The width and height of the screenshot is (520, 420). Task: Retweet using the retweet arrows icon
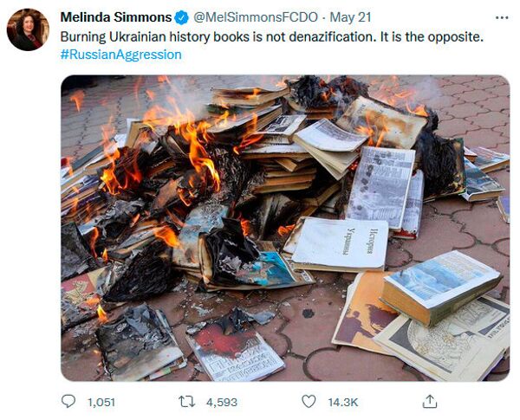(x=186, y=402)
